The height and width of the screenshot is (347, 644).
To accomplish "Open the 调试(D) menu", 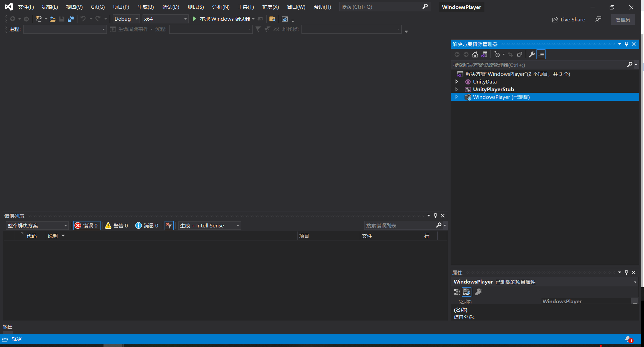I will [x=171, y=7].
